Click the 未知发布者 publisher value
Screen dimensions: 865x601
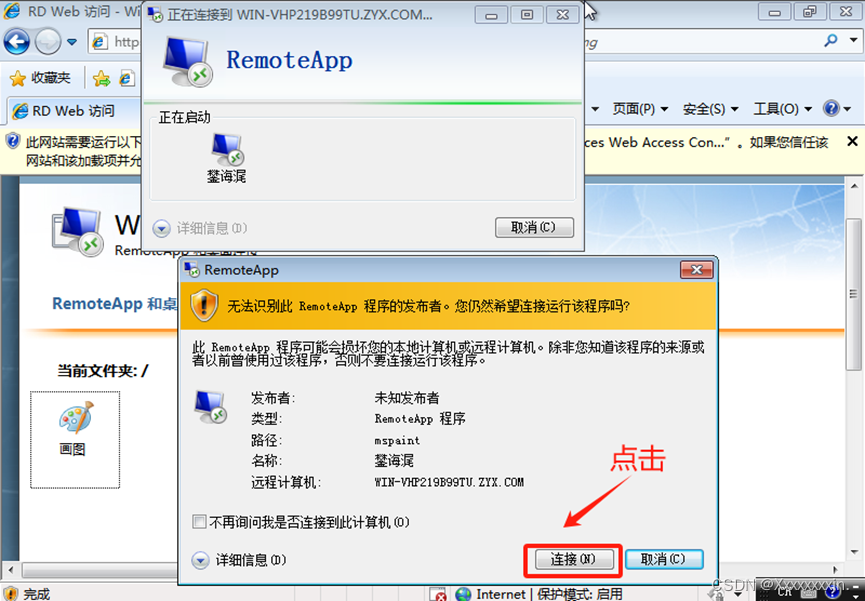coord(407,397)
